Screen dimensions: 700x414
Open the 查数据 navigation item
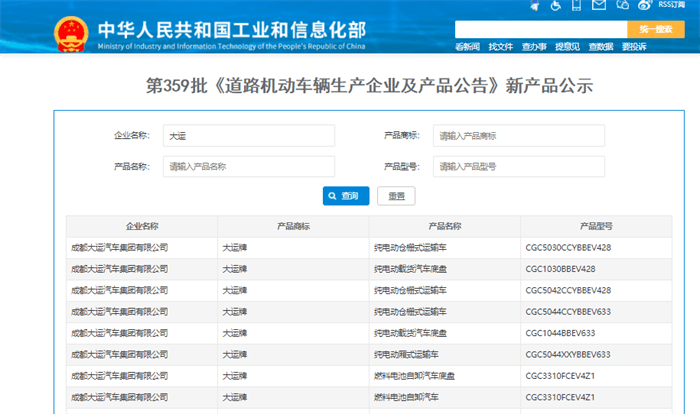(600, 47)
